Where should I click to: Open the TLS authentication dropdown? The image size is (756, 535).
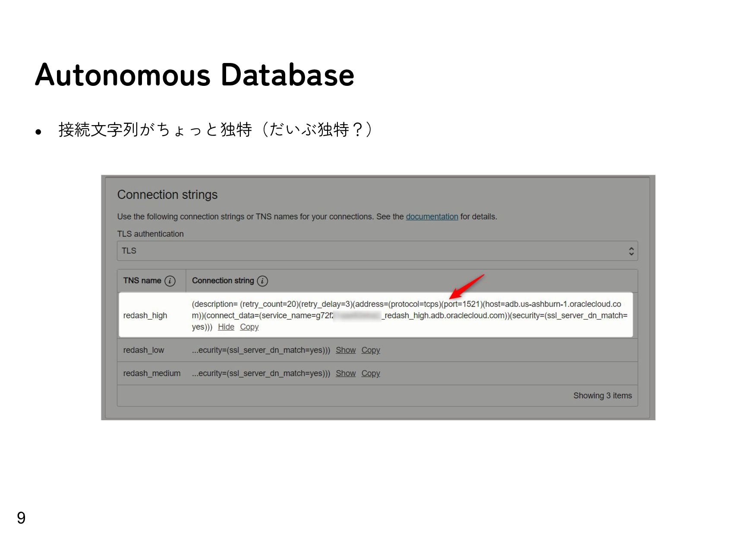pyautogui.click(x=377, y=251)
